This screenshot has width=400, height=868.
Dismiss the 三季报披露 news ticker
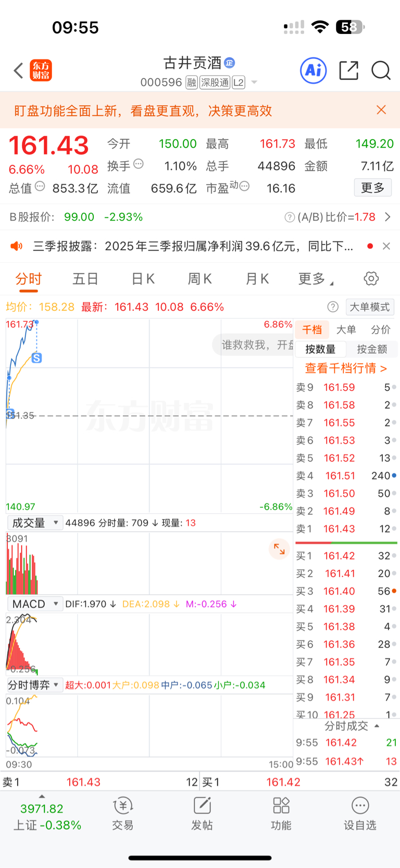click(386, 246)
